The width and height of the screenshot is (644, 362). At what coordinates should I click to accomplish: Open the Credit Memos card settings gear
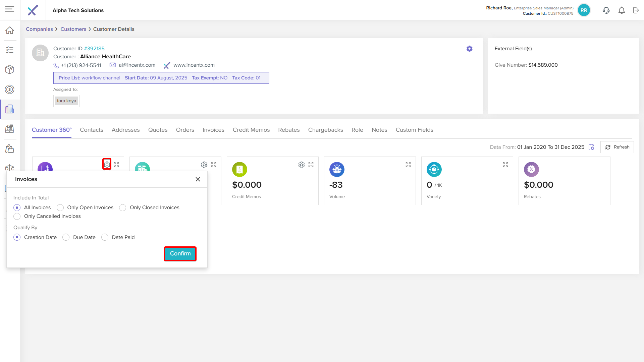[x=301, y=165]
